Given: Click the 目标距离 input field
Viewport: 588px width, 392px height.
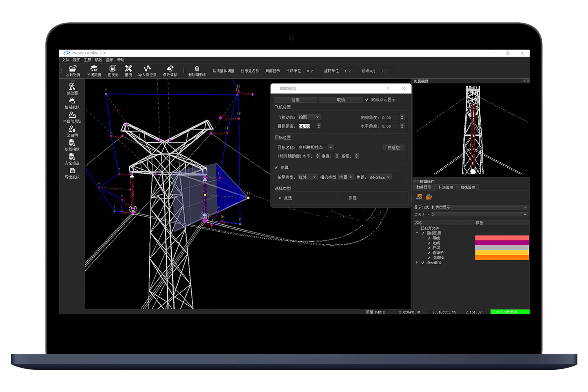Looking at the screenshot, I should [306, 126].
